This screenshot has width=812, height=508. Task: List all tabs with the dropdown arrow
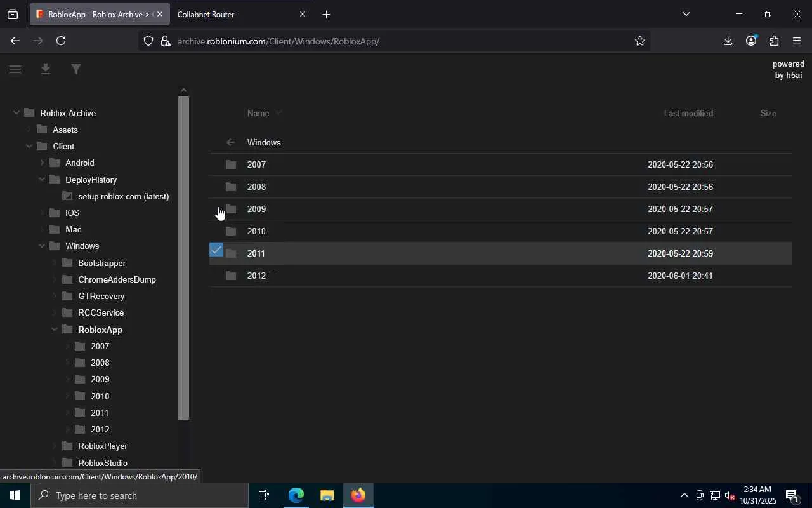point(686,14)
